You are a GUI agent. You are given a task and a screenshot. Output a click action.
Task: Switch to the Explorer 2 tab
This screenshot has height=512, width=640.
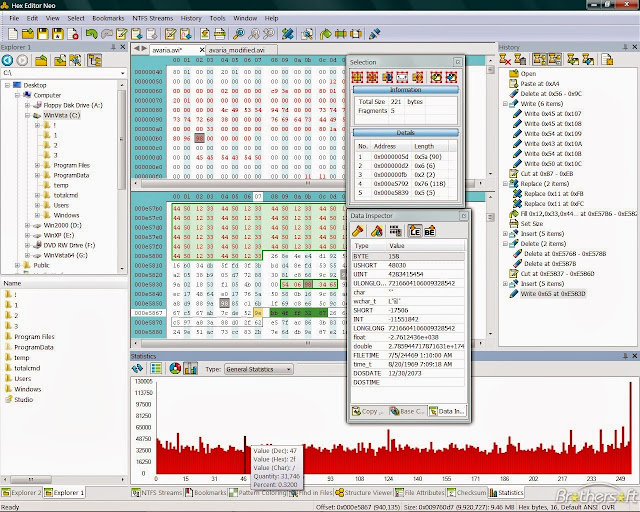point(21,492)
